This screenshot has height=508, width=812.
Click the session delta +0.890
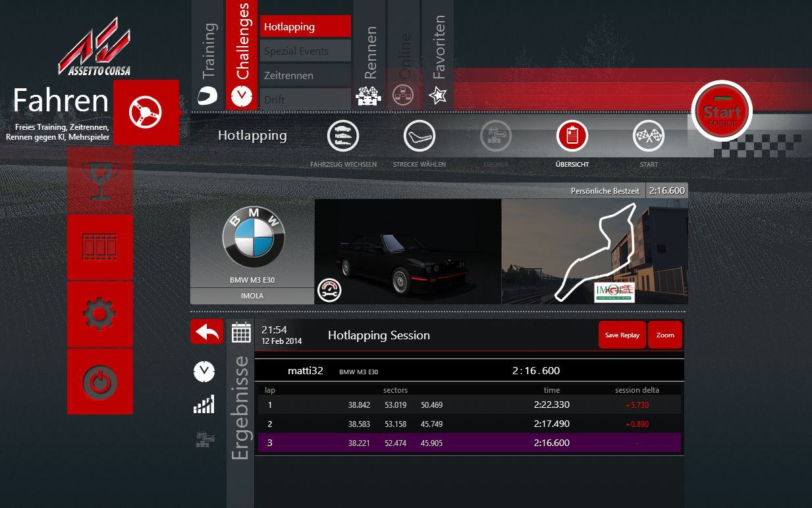click(637, 424)
